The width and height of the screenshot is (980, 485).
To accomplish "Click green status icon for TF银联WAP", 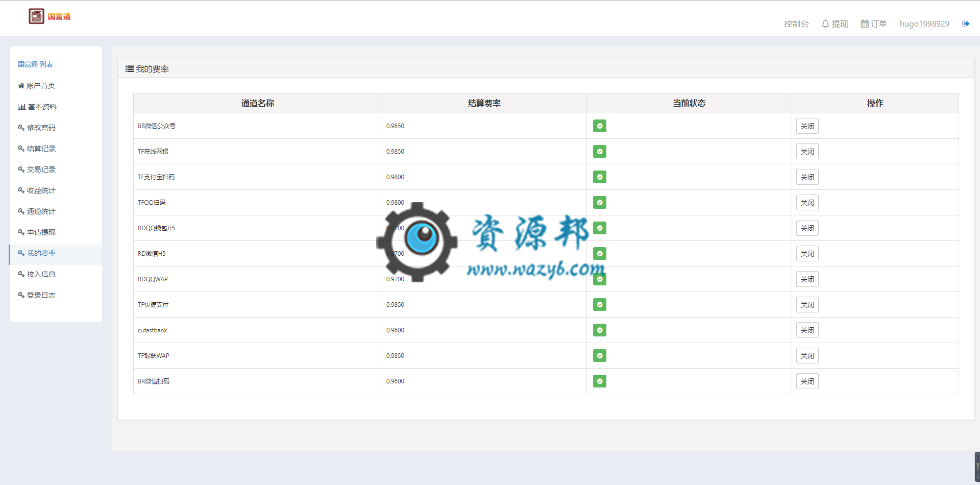I will pos(600,356).
